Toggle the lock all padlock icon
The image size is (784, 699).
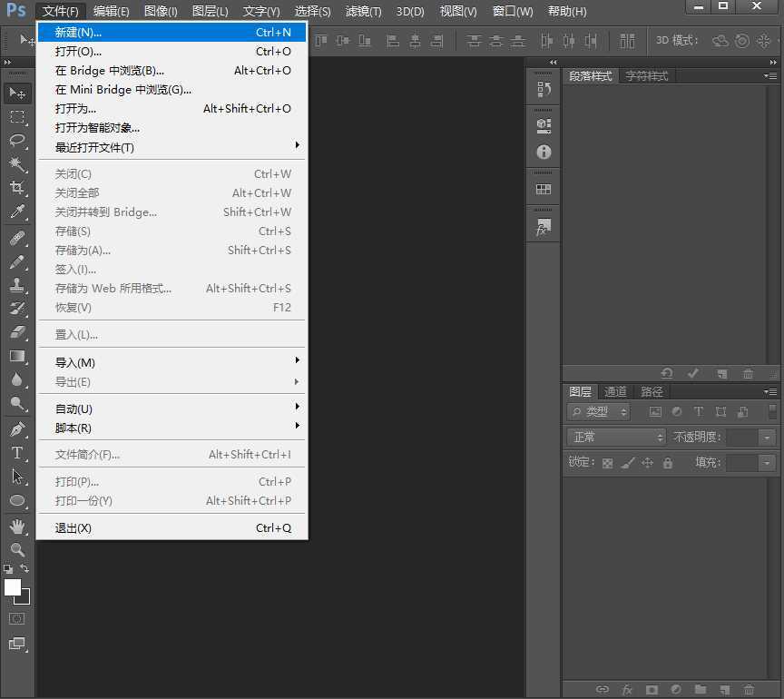(668, 463)
